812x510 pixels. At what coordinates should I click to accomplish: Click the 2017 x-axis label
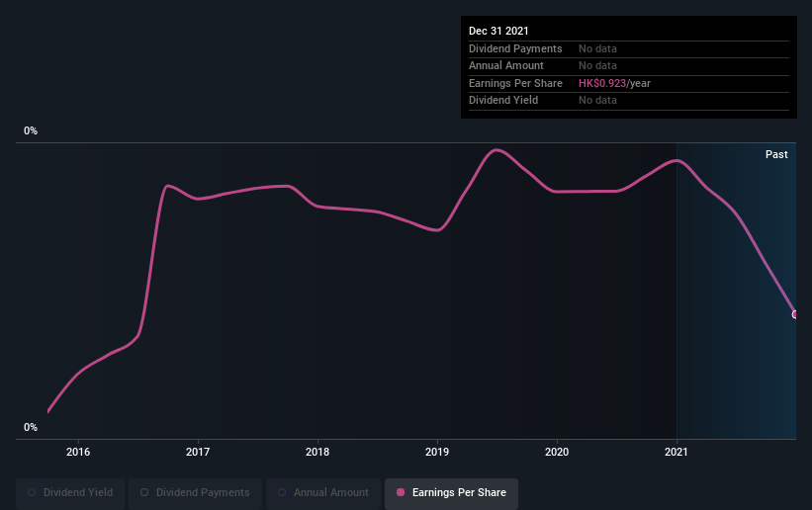pyautogui.click(x=198, y=452)
